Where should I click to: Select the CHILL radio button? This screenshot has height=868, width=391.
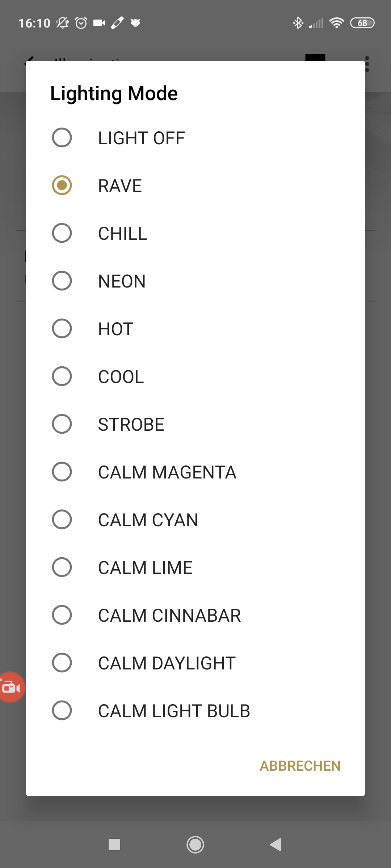(x=62, y=233)
